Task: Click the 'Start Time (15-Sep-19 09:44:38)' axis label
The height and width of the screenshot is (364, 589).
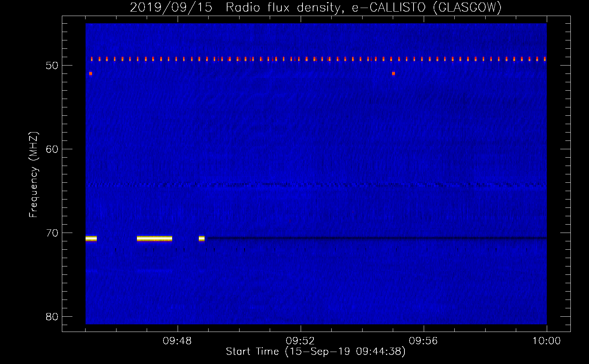Action: 316,352
